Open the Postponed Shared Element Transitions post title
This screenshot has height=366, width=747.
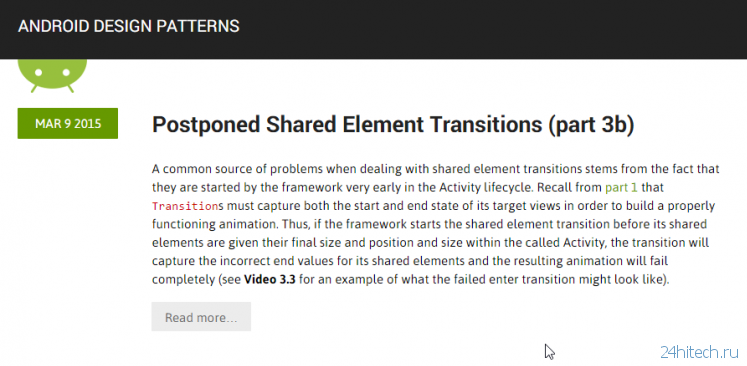[x=393, y=125]
